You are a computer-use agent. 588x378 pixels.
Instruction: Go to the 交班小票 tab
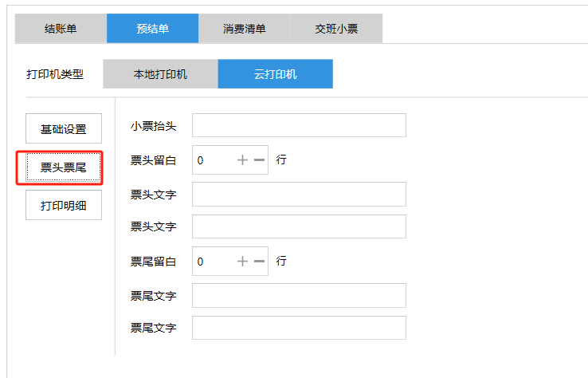point(335,29)
